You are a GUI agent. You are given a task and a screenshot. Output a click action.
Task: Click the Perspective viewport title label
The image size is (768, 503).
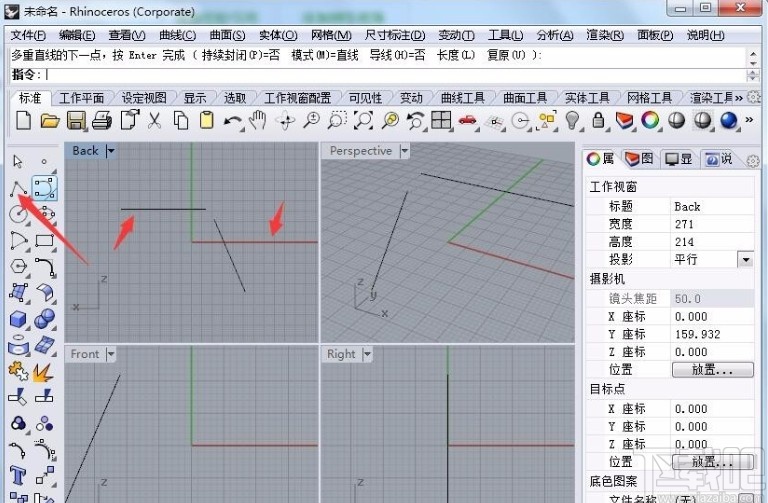point(361,151)
